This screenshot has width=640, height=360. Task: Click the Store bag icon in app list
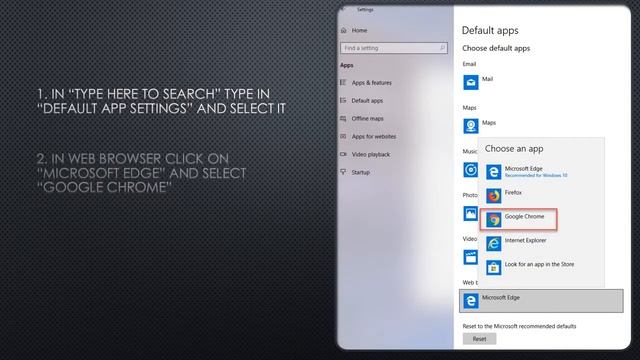pyautogui.click(x=493, y=268)
